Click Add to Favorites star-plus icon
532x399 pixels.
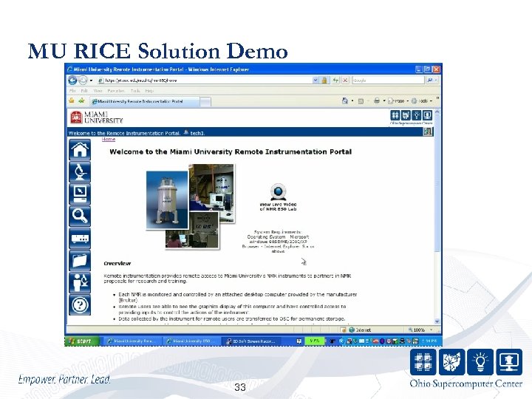point(81,100)
